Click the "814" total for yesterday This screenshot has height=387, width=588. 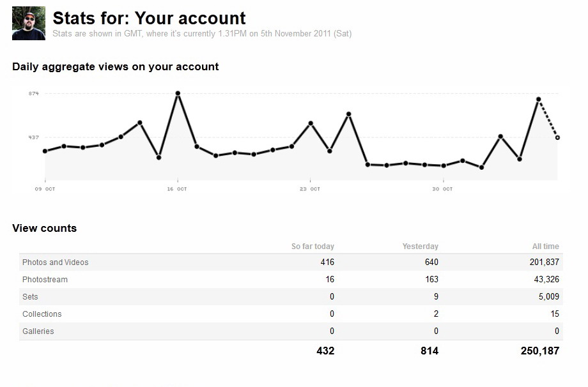point(429,351)
